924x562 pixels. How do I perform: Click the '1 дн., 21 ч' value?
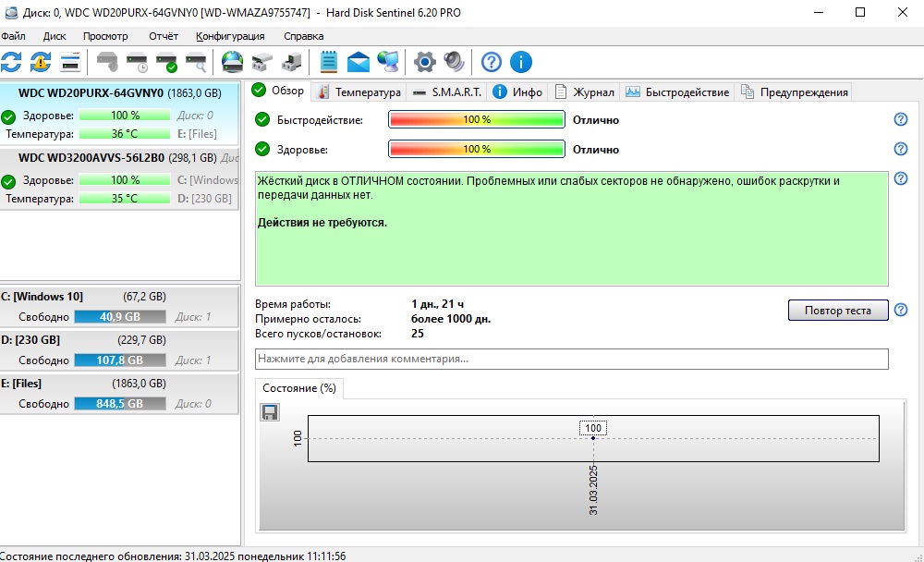437,304
